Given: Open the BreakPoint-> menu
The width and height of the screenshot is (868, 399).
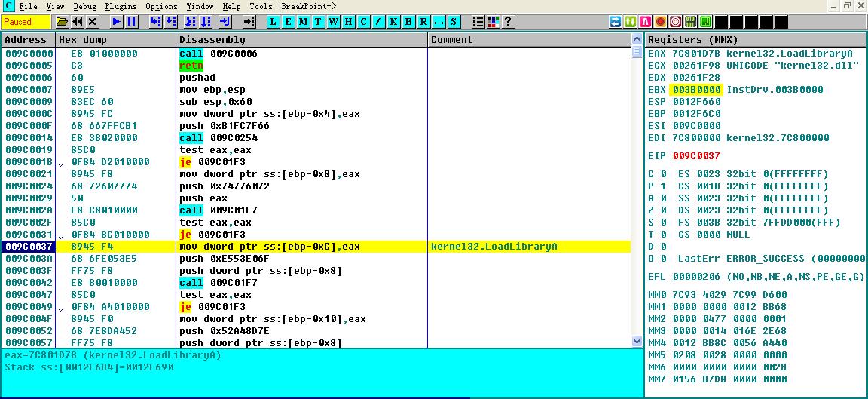Looking at the screenshot, I should (x=309, y=7).
